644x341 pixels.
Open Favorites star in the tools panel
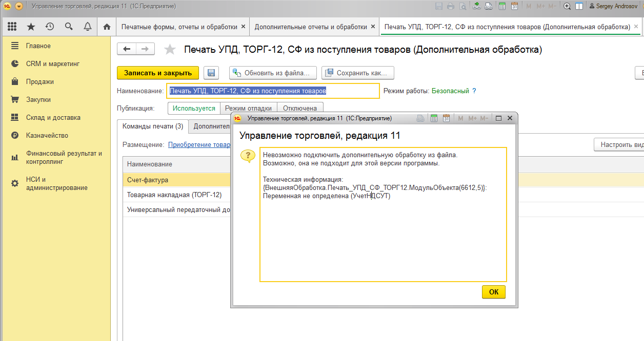click(31, 27)
